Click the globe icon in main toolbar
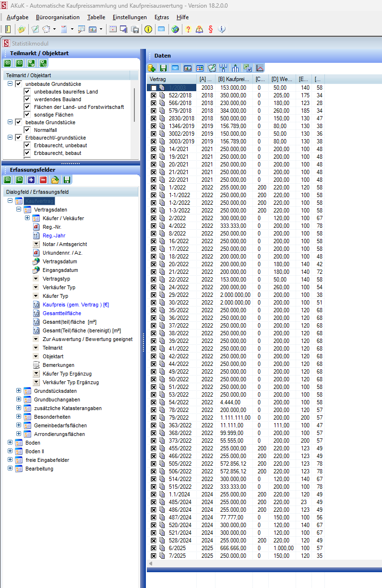This screenshot has width=382, height=588. tap(175, 29)
